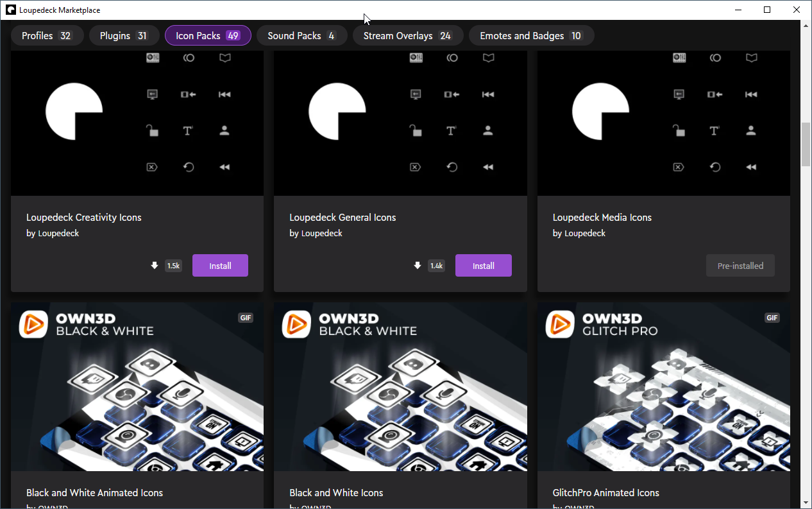Click by Loupedeck under General Icons
Screen dimensions: 812x509
pyautogui.click(x=316, y=234)
